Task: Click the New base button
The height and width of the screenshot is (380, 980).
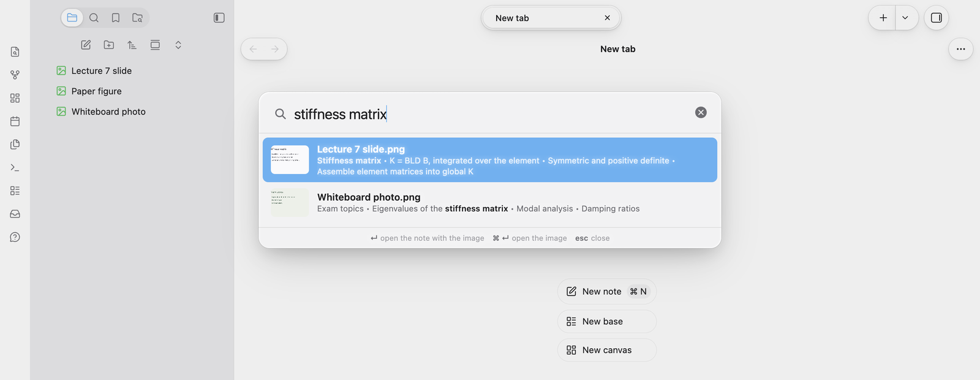Action: tap(607, 321)
